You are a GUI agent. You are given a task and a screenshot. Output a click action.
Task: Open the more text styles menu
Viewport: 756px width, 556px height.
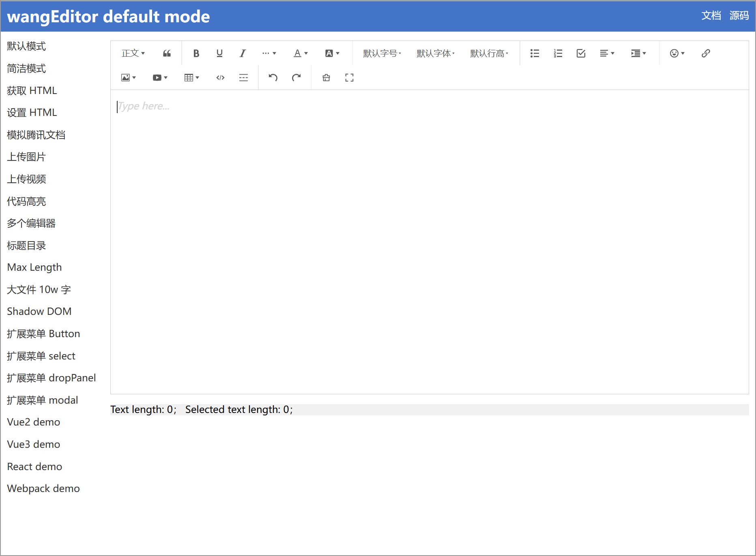[x=269, y=53]
